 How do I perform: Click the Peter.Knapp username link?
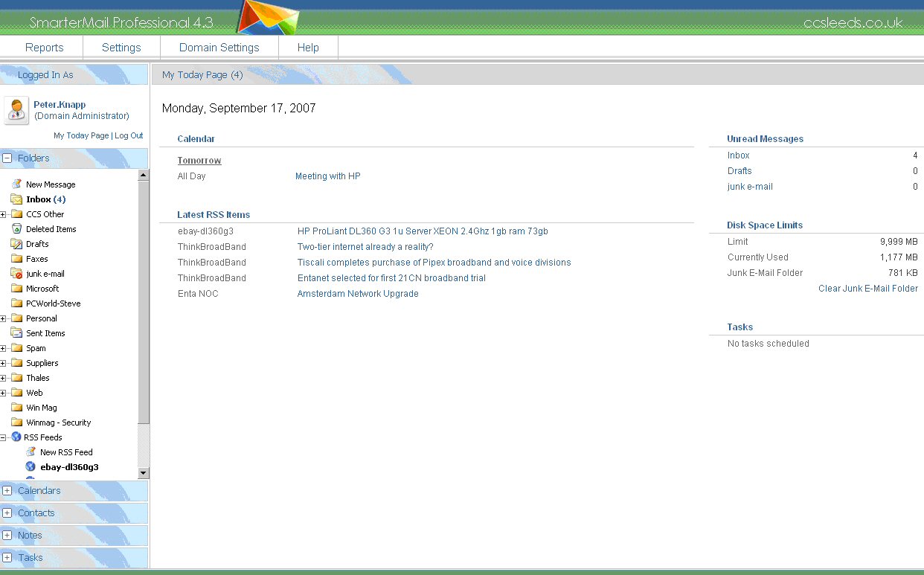[60, 105]
